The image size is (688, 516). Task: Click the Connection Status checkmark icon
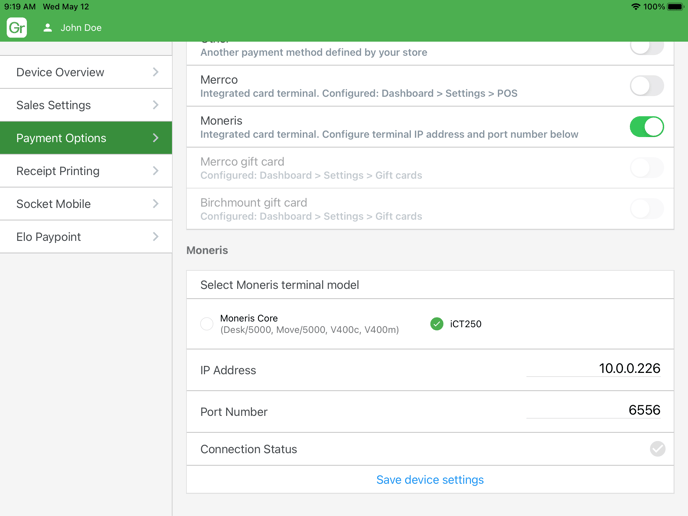click(657, 449)
